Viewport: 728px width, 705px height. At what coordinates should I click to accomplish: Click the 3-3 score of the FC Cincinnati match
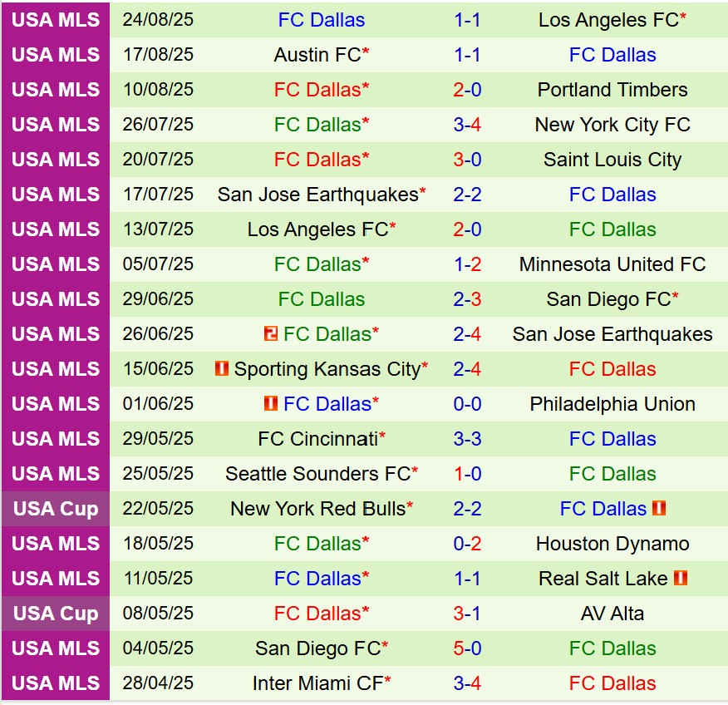[x=468, y=439]
